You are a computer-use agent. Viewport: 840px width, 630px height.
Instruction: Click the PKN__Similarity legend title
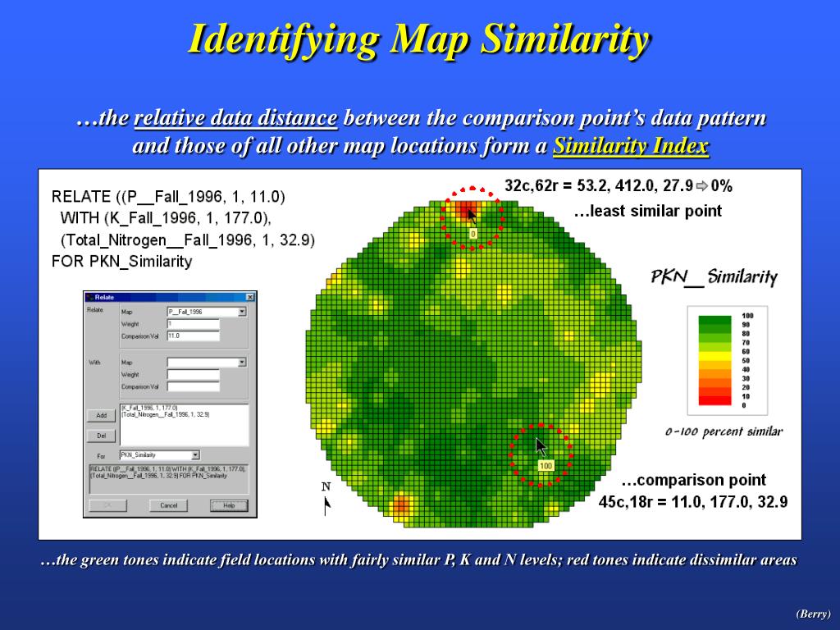pos(714,277)
